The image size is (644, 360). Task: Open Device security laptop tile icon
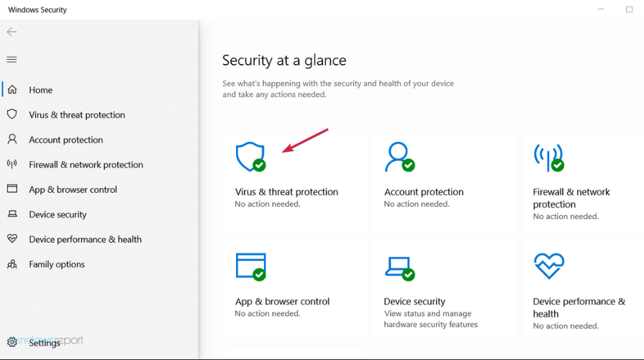[399, 269]
